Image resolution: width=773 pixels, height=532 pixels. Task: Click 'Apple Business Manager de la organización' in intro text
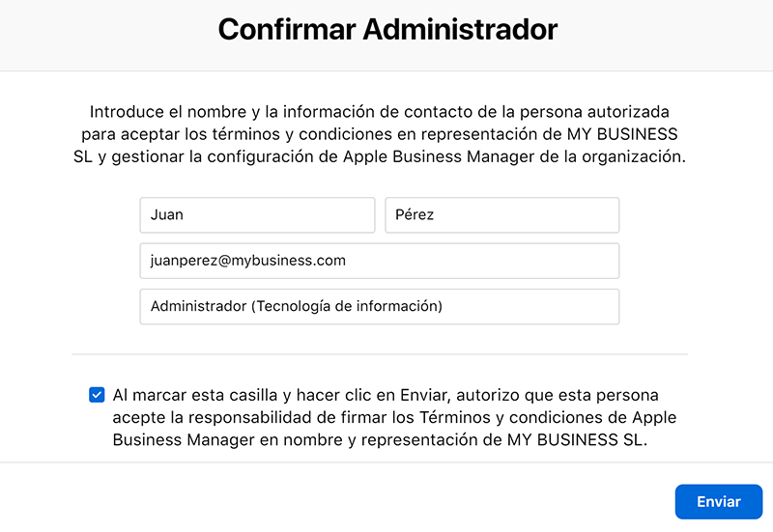click(514, 156)
